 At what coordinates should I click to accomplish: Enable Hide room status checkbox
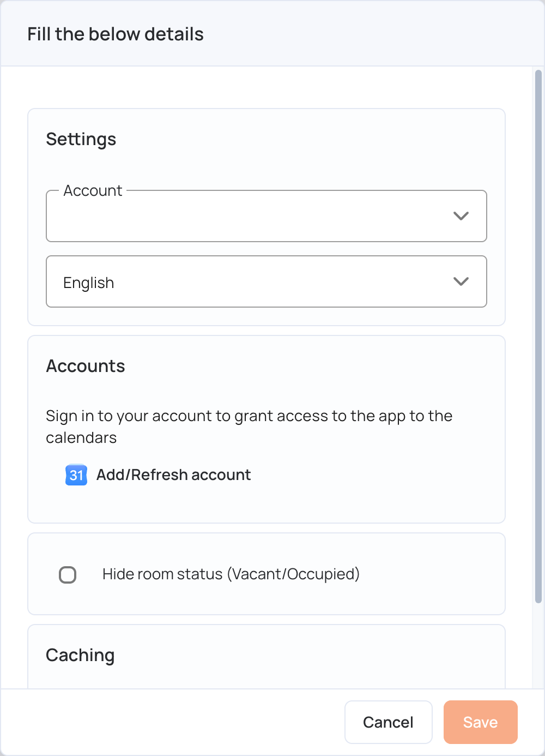[x=68, y=575]
